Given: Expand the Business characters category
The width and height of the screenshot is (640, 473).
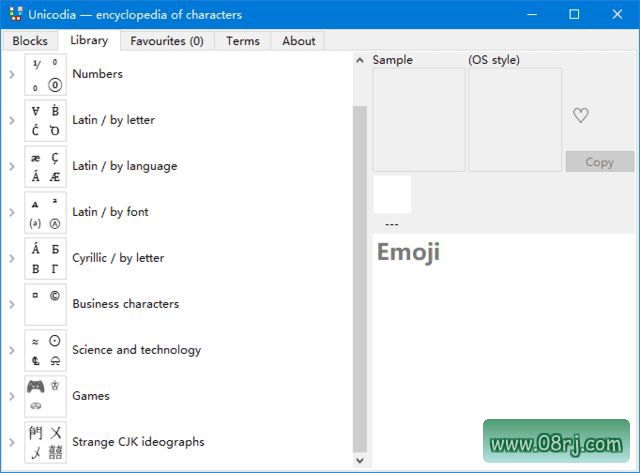Looking at the screenshot, I should [12, 304].
